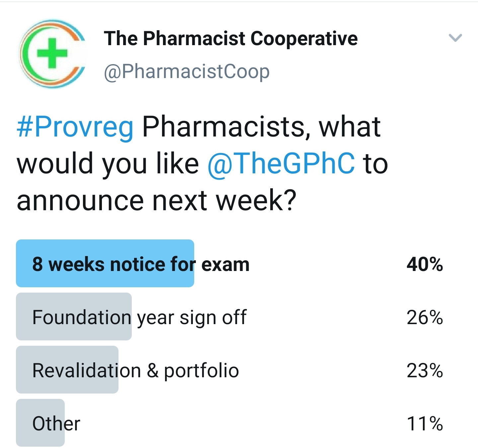
Task: Click the blue winning poll progress bar
Action: pos(105,263)
